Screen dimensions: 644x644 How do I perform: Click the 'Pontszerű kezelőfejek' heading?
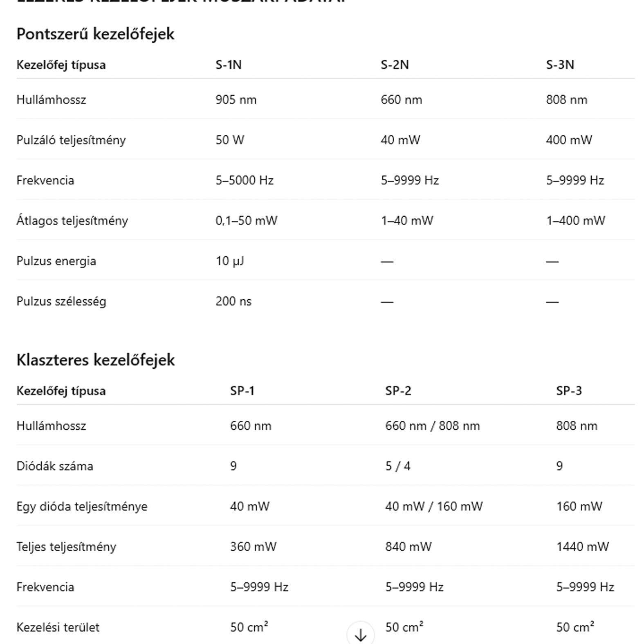[95, 34]
